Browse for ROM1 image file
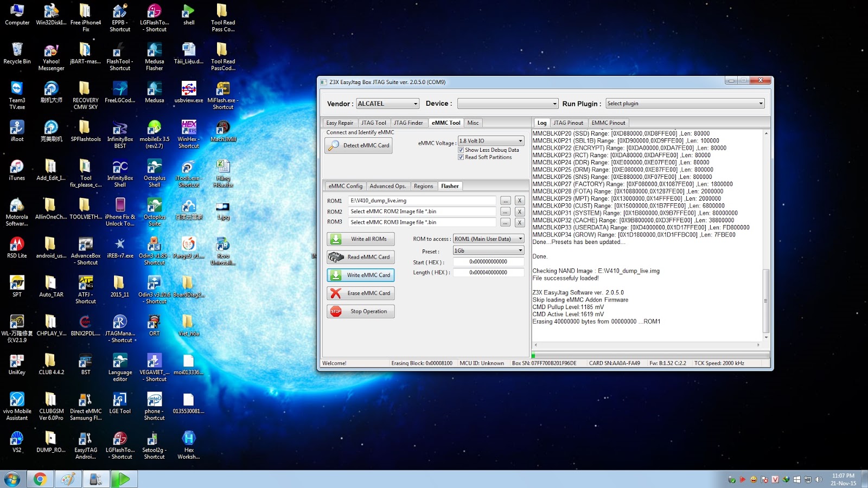The height and width of the screenshot is (488, 868). pos(506,201)
